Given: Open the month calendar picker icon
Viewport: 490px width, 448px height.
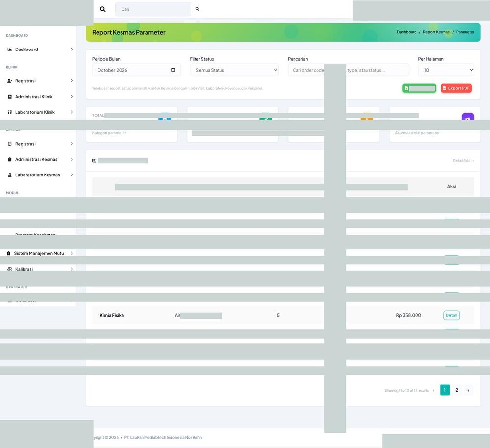Looking at the screenshot, I should (x=173, y=70).
